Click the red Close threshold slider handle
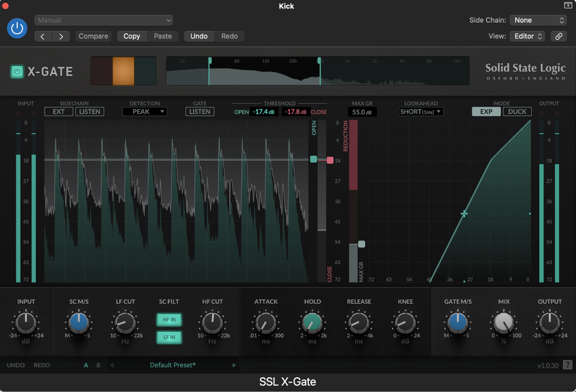Image resolution: width=576 pixels, height=392 pixels. tap(330, 160)
